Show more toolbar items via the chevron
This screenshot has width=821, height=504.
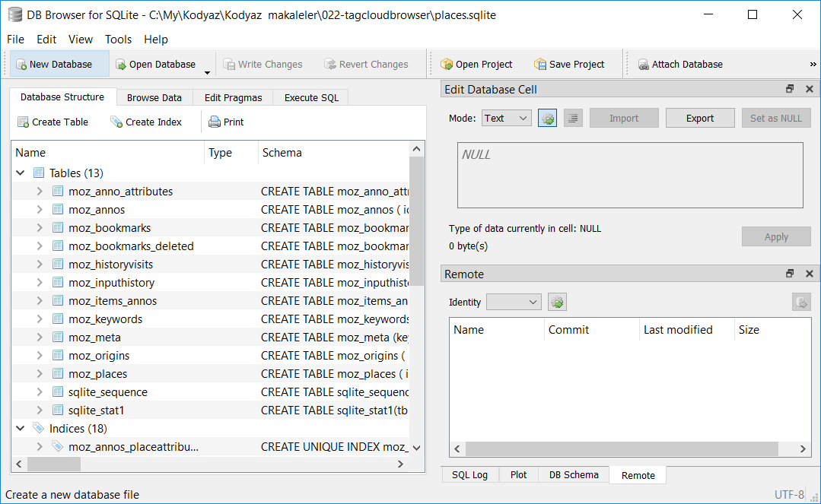pyautogui.click(x=813, y=65)
